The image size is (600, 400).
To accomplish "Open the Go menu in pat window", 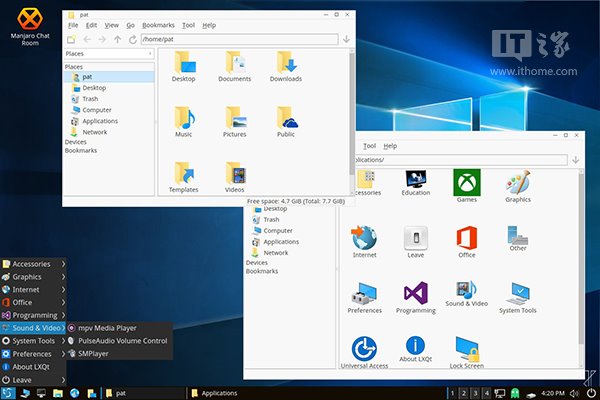I will click(x=130, y=25).
